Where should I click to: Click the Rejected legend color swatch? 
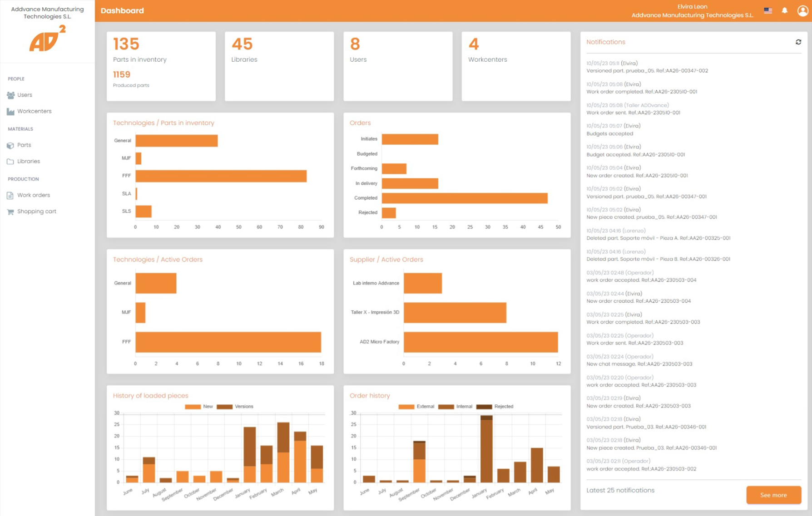484,407
